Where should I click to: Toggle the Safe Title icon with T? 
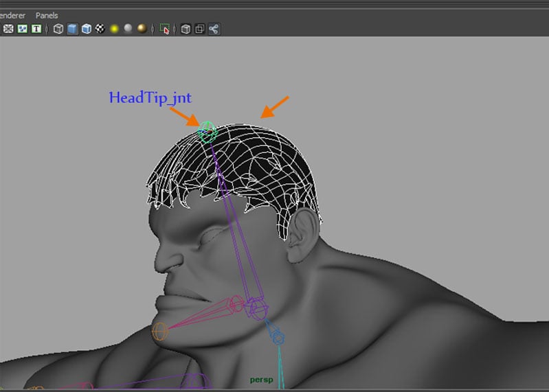(x=36, y=29)
